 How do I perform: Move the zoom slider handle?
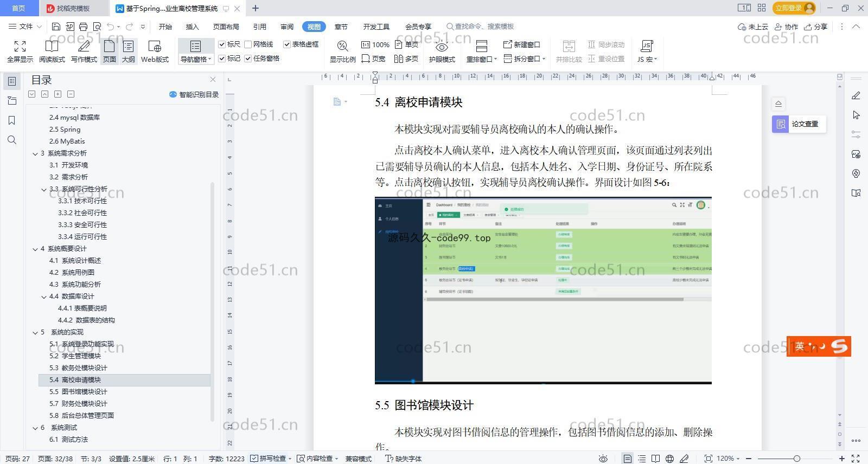click(x=796, y=459)
